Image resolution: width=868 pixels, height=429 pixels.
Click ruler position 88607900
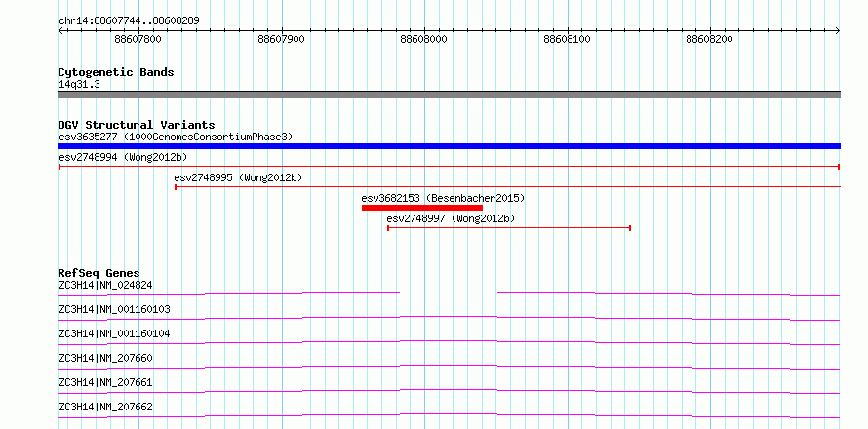281,39
